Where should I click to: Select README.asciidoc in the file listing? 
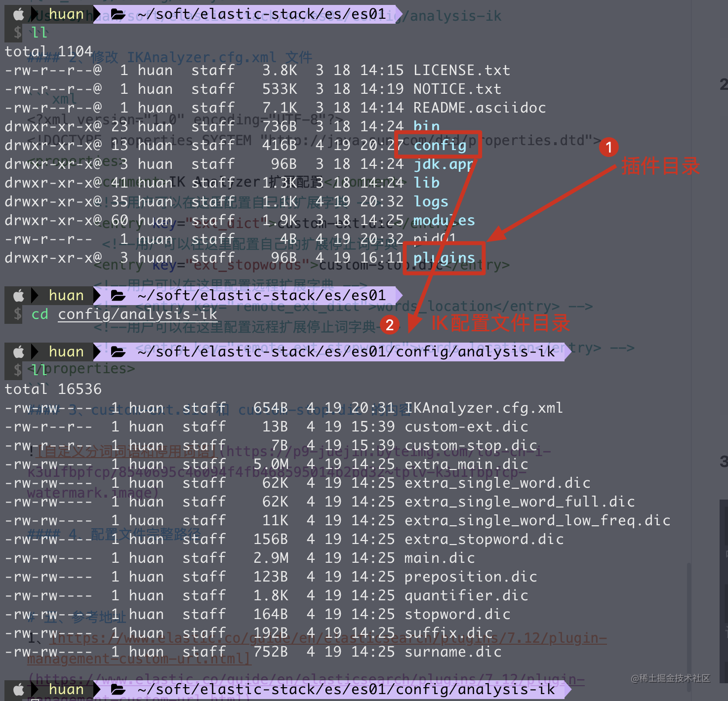tap(480, 108)
